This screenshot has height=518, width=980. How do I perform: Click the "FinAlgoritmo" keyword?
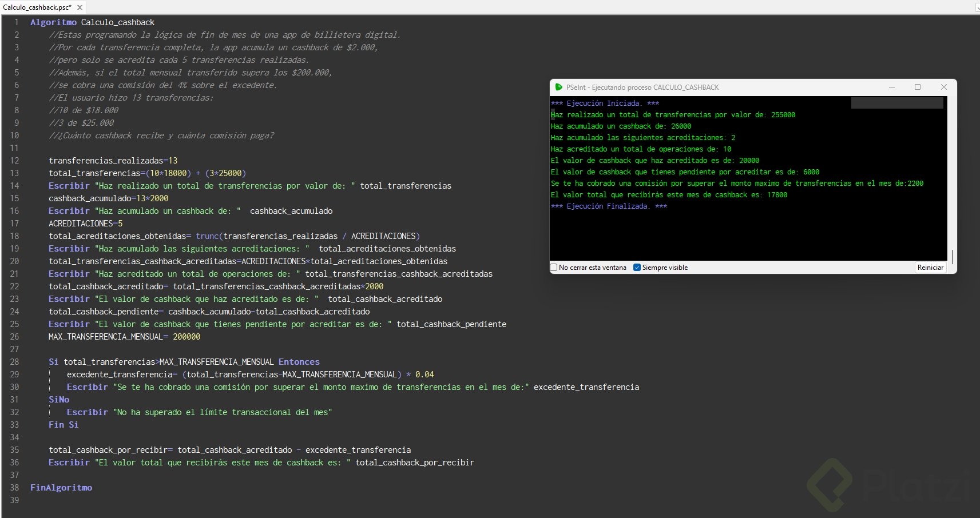click(61, 488)
